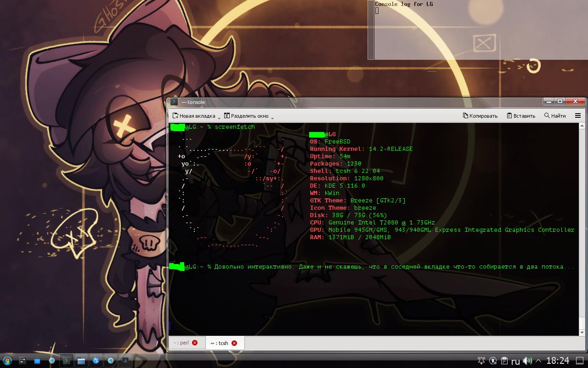Open the Windows-style application launcher button
This screenshot has width=588, height=368.
click(7, 361)
